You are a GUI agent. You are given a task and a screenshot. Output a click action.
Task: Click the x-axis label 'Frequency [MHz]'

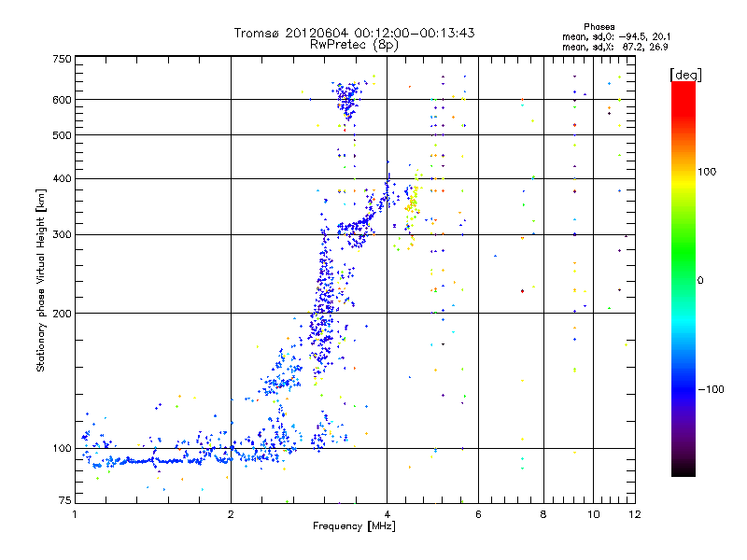click(x=354, y=526)
